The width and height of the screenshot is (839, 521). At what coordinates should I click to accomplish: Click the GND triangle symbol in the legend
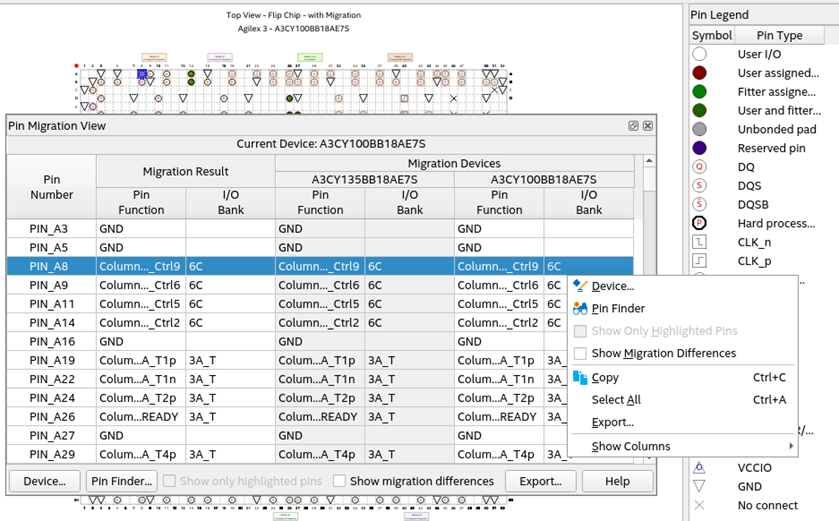699,486
